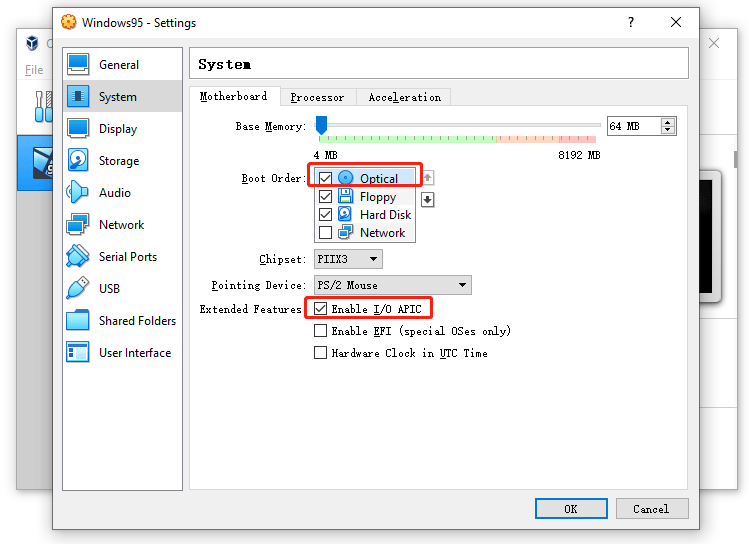Select the Serial Ports icon
The width and height of the screenshot is (749, 544).
(78, 256)
